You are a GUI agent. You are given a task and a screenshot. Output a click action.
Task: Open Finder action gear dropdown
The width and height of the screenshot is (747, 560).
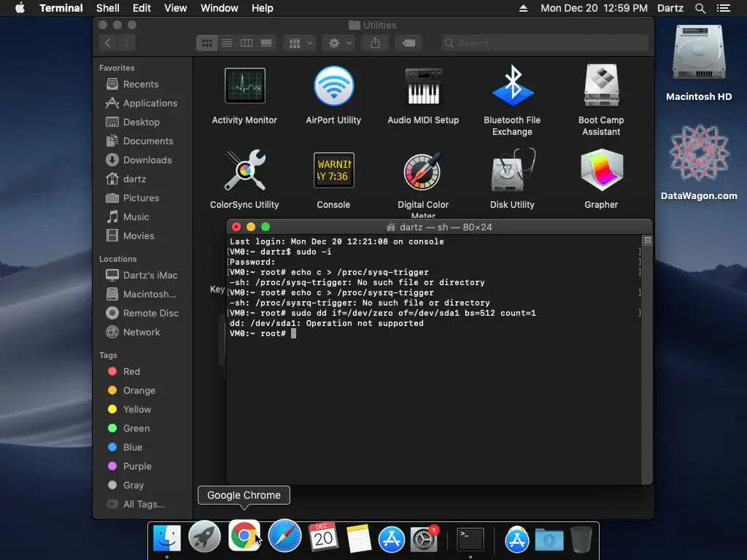pos(338,43)
